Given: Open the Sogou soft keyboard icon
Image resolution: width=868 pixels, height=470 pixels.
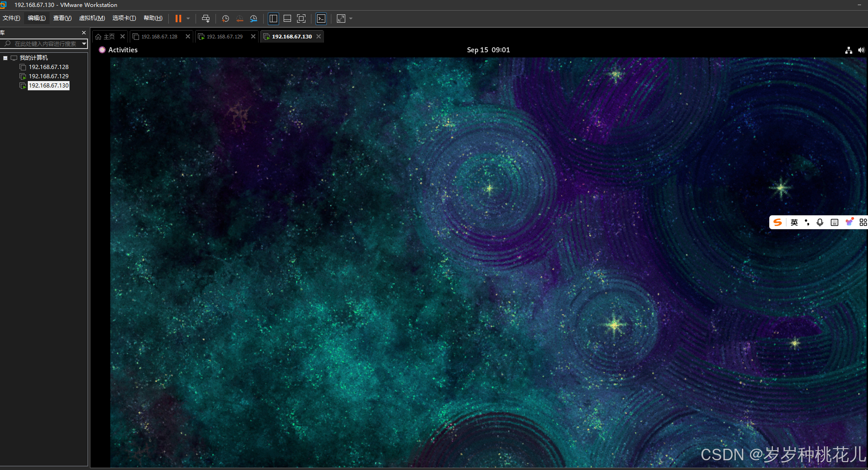Looking at the screenshot, I should (x=834, y=222).
